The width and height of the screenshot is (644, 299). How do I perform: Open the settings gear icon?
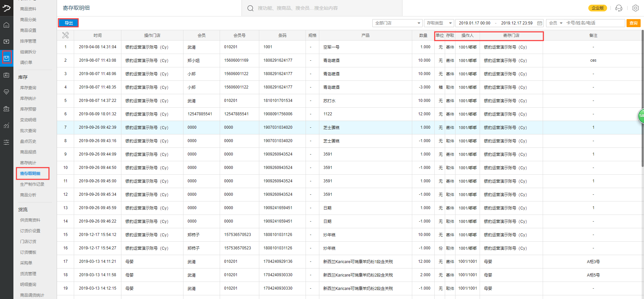click(x=635, y=8)
